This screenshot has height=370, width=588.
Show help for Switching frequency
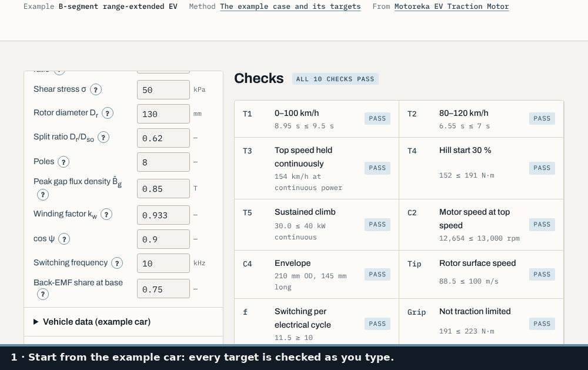(x=117, y=264)
